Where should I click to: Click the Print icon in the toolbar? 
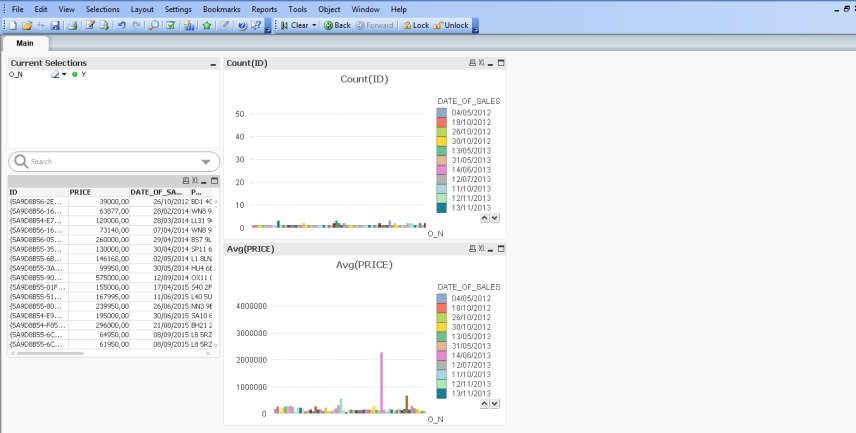(x=72, y=25)
